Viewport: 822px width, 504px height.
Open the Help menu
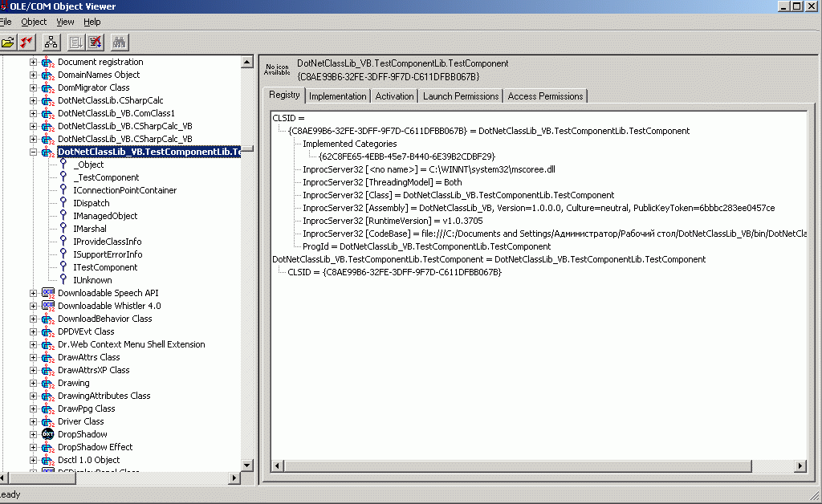point(92,22)
